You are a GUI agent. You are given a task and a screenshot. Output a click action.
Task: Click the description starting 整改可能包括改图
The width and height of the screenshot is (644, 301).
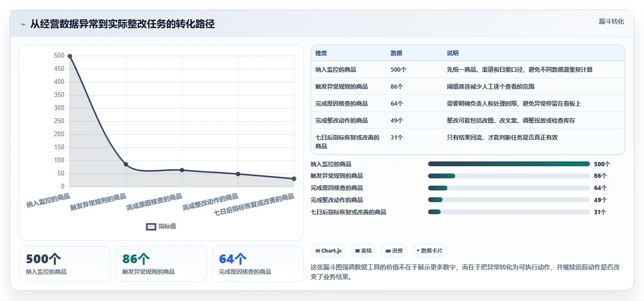(511, 121)
